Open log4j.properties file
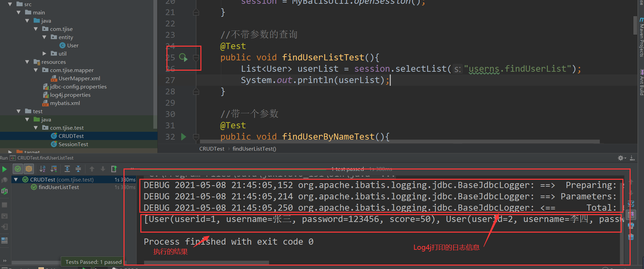 (x=67, y=95)
